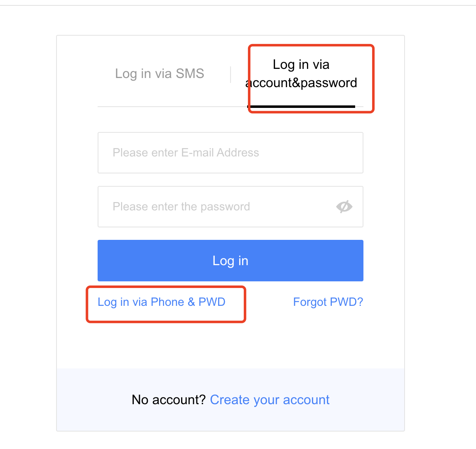
Task: Switch to Log in via SMS tab
Action: click(159, 74)
